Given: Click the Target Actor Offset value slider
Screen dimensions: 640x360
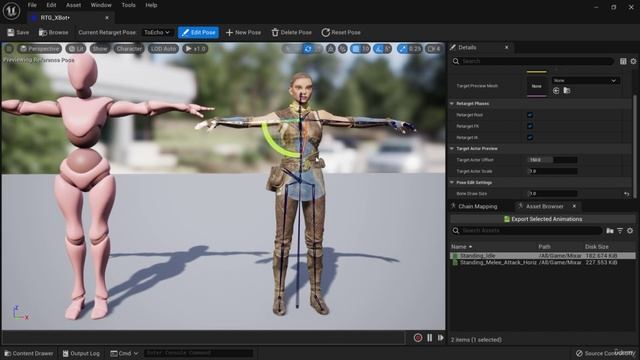Looking at the screenshot, I should coord(552,160).
